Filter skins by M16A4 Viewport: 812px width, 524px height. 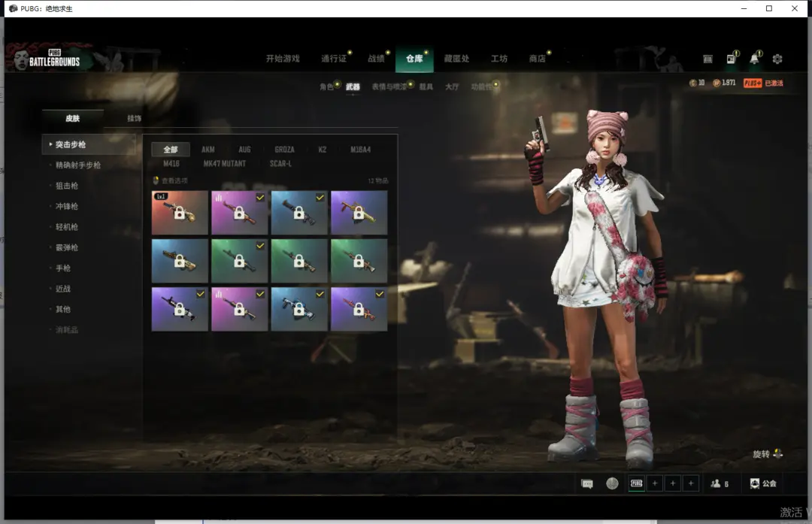(x=360, y=150)
